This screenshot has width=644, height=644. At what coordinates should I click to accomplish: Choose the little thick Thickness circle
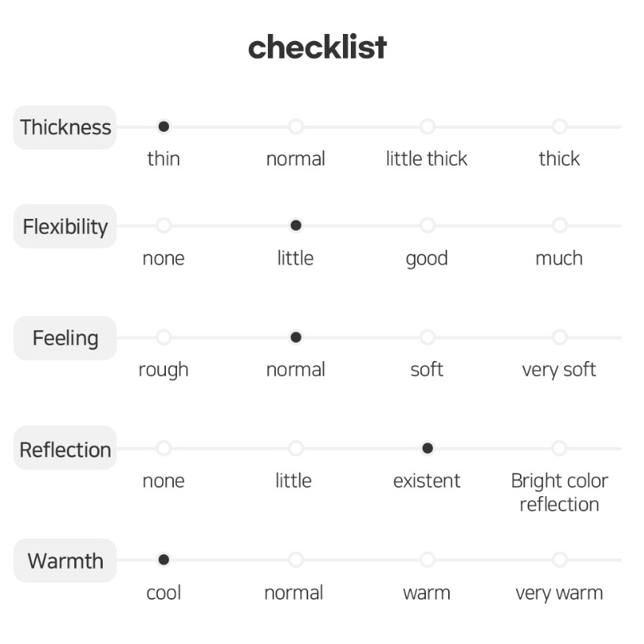point(427,126)
